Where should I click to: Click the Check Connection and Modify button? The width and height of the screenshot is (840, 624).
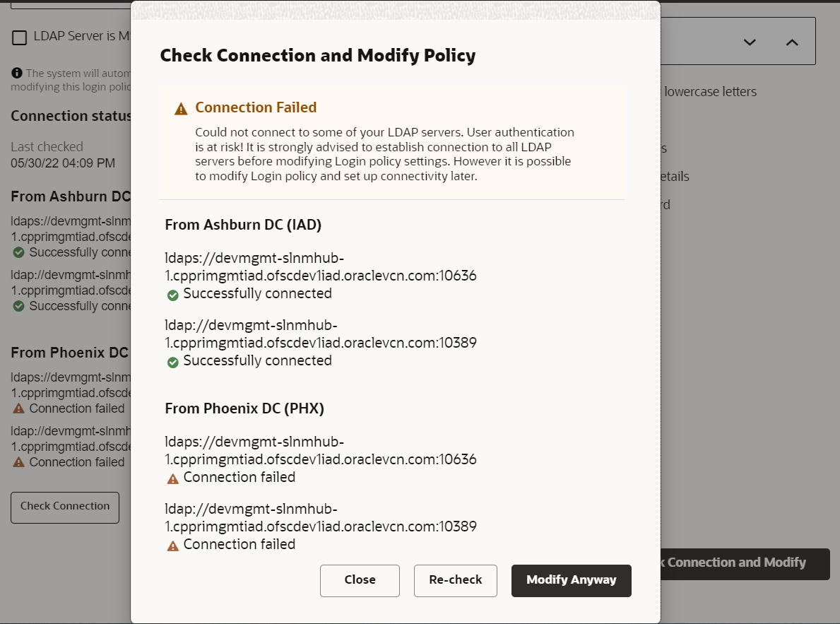click(x=742, y=563)
